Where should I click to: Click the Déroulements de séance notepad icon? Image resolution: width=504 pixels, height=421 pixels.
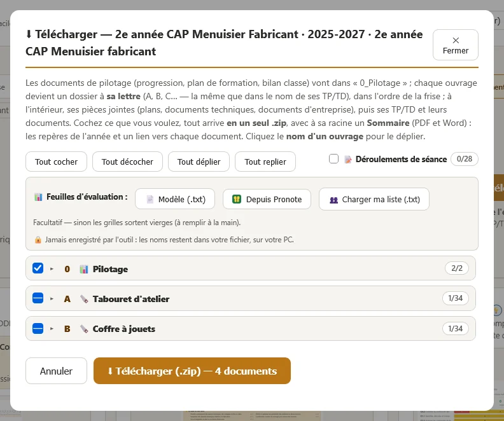348,159
